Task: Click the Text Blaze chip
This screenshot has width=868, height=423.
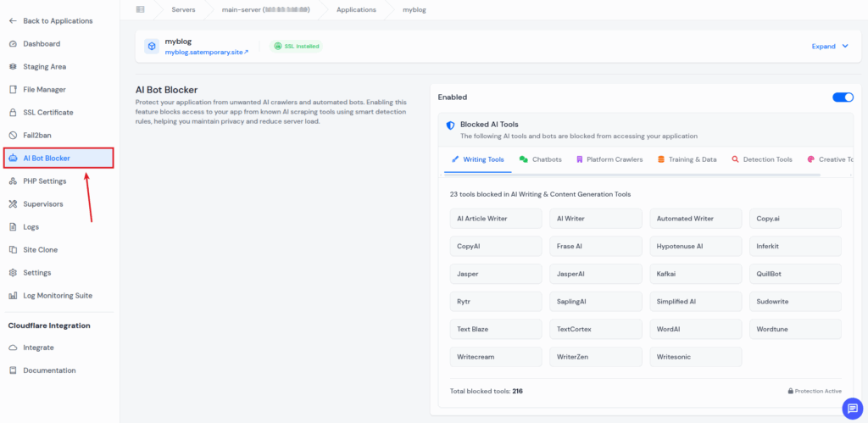Action: click(496, 330)
